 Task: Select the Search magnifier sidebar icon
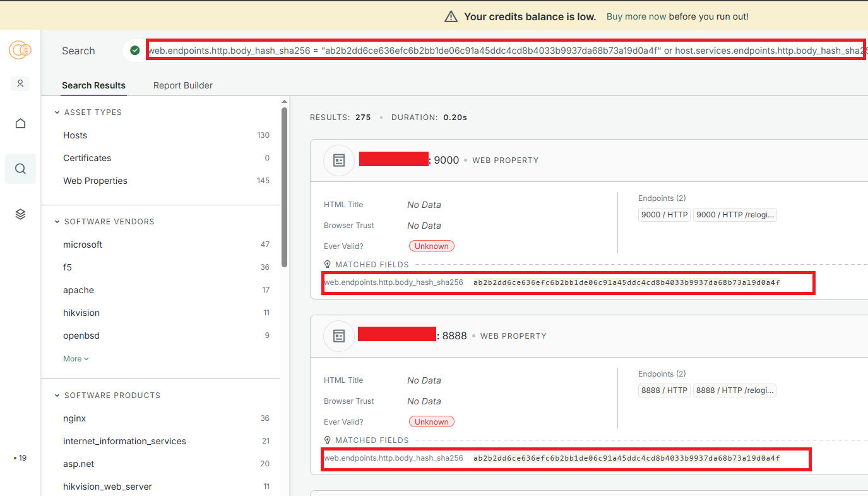click(x=20, y=169)
